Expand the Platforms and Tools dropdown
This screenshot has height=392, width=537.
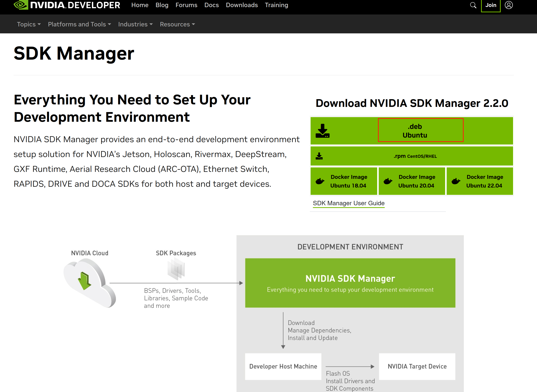[79, 24]
